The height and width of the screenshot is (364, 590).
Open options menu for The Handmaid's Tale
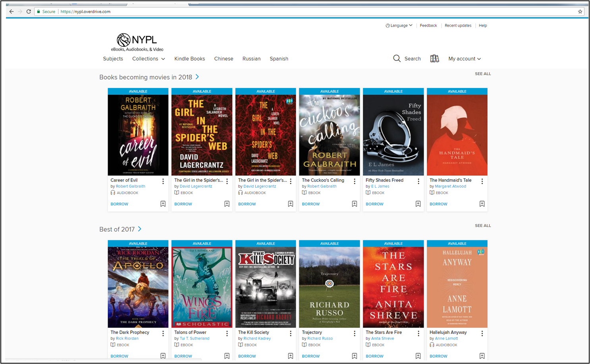(482, 181)
